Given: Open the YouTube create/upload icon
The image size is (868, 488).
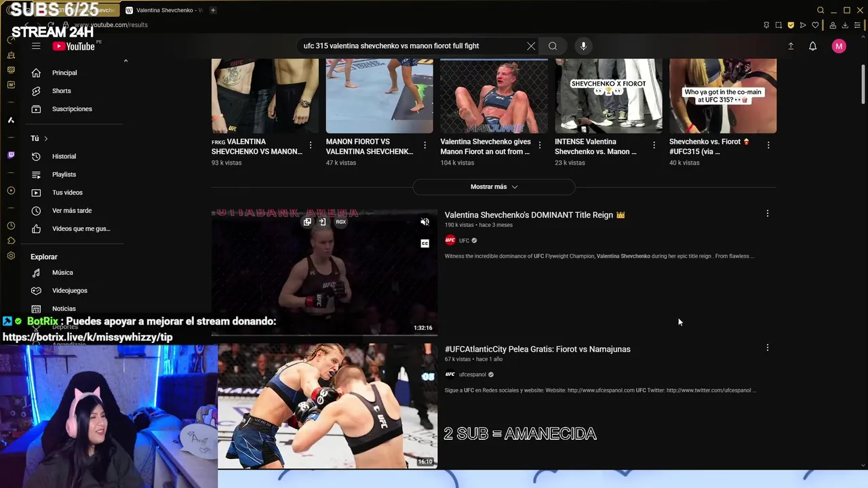Looking at the screenshot, I should click(x=791, y=46).
